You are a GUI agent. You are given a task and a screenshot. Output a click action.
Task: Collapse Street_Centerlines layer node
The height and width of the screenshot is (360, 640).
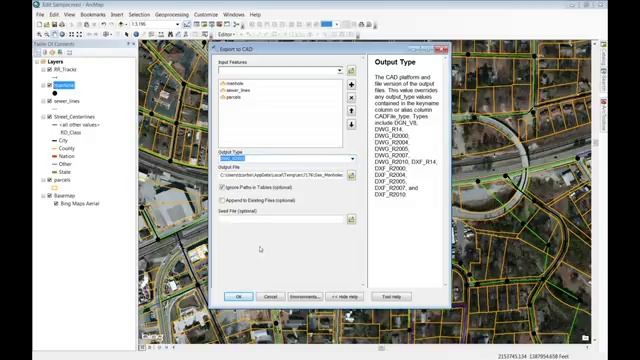(x=43, y=117)
